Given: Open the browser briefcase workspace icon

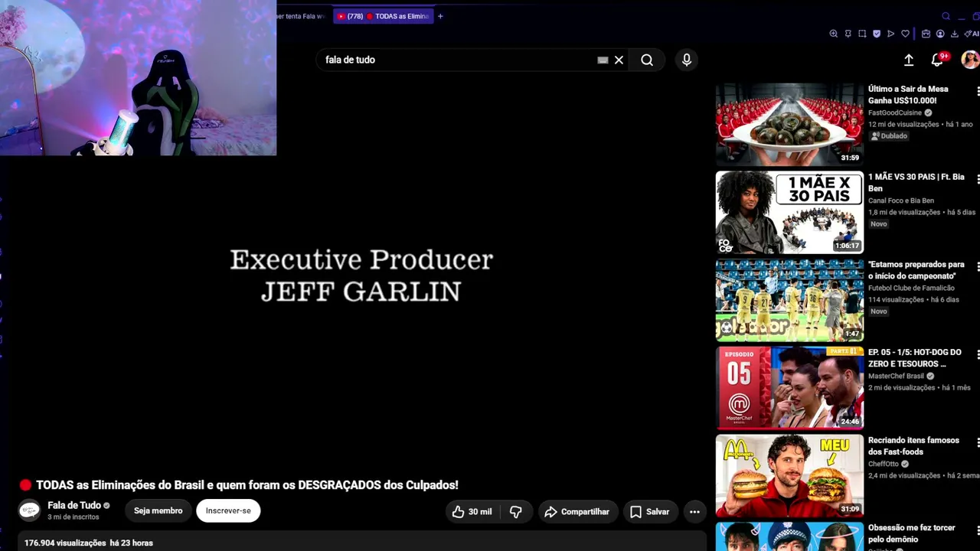Looking at the screenshot, I should (926, 34).
